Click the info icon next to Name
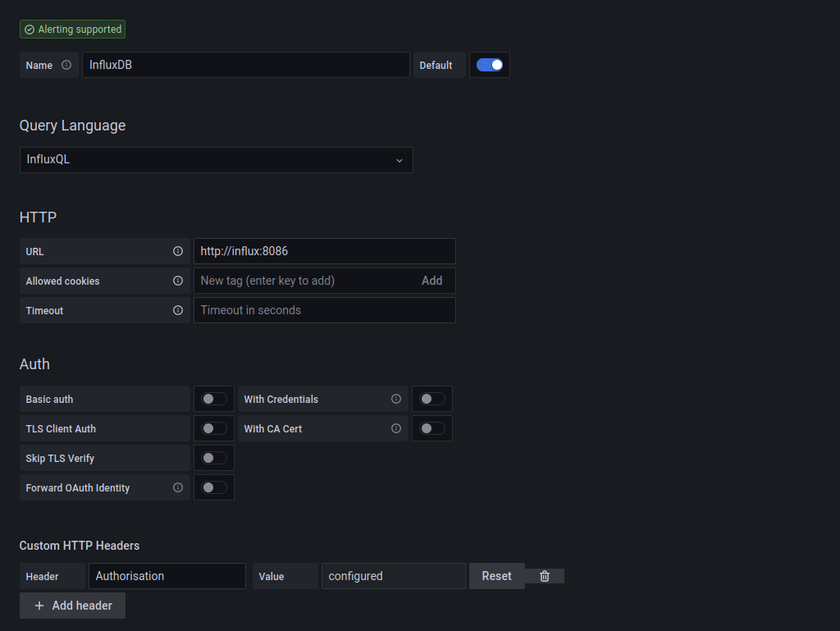Screen dimensions: 840x631 (x=66, y=65)
